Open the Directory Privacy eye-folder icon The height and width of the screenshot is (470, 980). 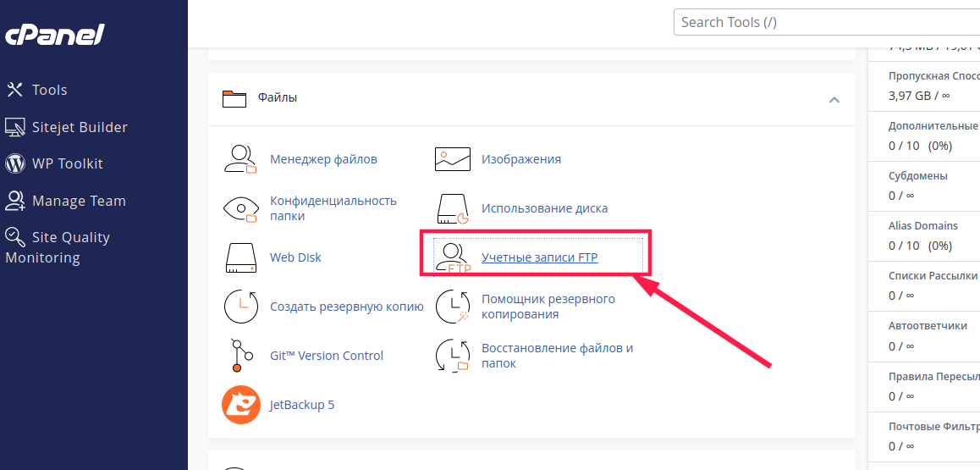click(x=240, y=208)
